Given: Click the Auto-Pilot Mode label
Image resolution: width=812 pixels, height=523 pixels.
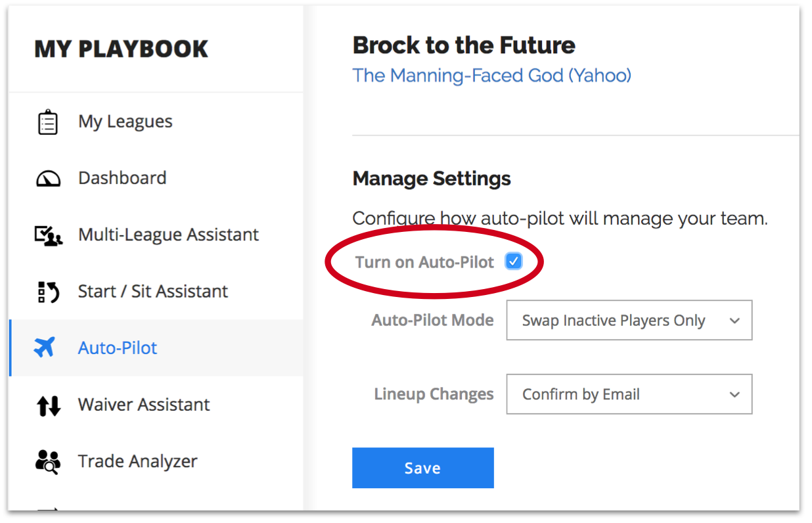Looking at the screenshot, I should pos(432,320).
